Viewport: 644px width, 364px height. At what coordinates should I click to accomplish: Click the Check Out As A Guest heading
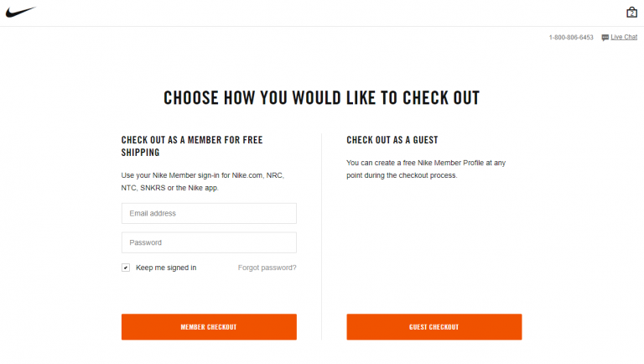pyautogui.click(x=392, y=140)
